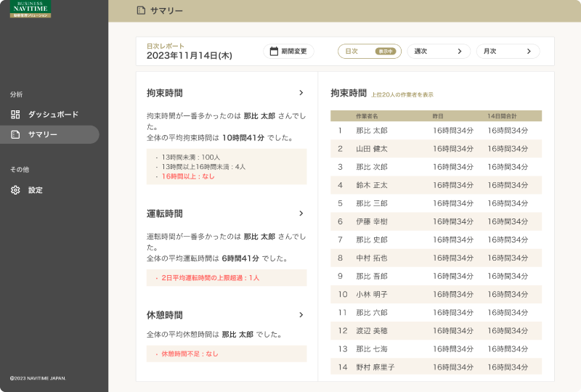
Task: Select worker row 小林 明子
Action: click(436, 294)
